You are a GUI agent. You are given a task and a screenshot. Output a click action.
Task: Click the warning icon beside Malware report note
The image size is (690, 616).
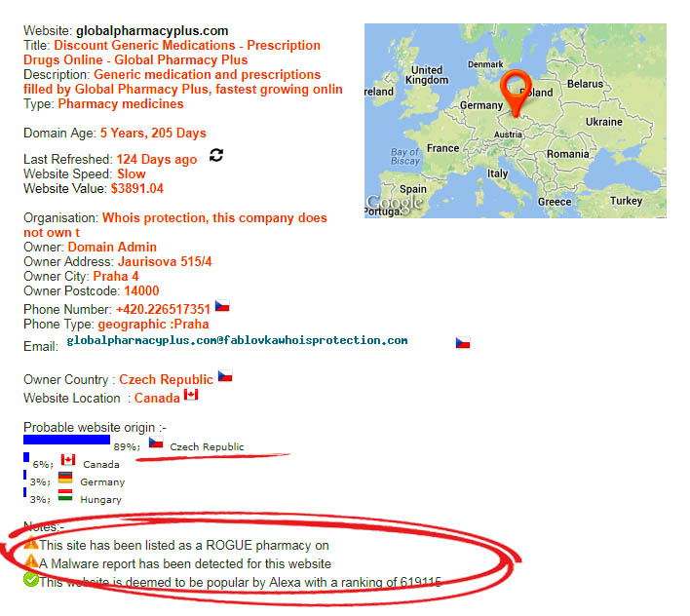(31, 561)
